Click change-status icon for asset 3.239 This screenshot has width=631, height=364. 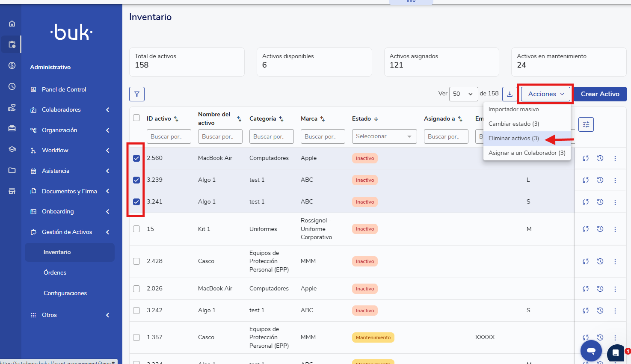pyautogui.click(x=586, y=180)
